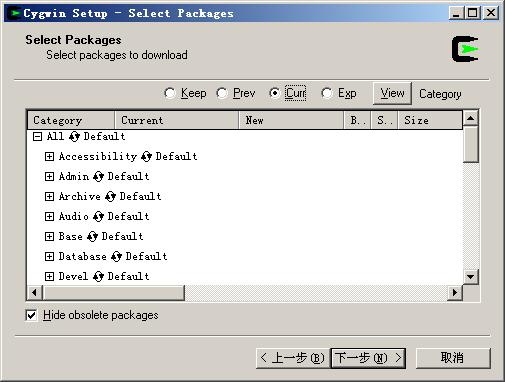Click the Default text beside Base
Image resolution: width=505 pixels, height=382 pixels.
(122, 236)
